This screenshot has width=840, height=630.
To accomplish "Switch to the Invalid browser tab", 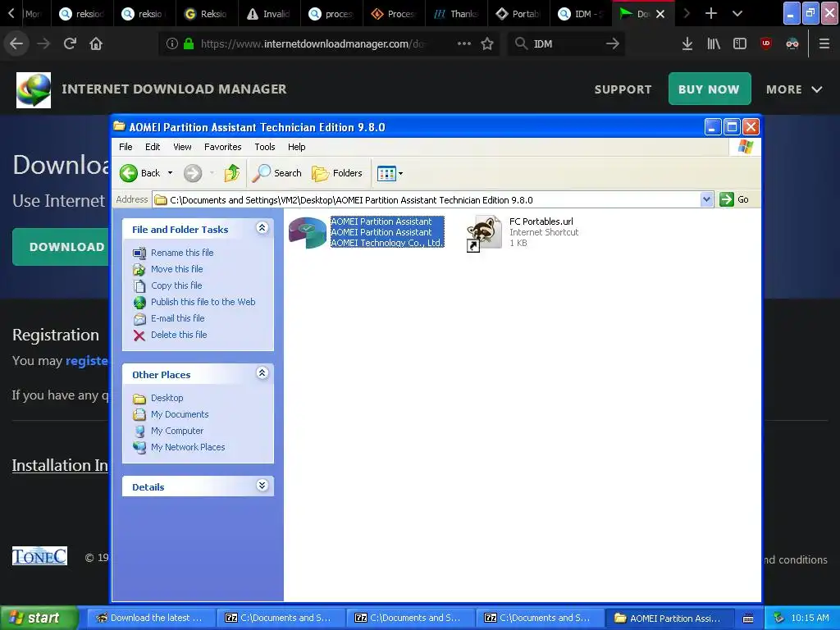I will click(x=269, y=13).
